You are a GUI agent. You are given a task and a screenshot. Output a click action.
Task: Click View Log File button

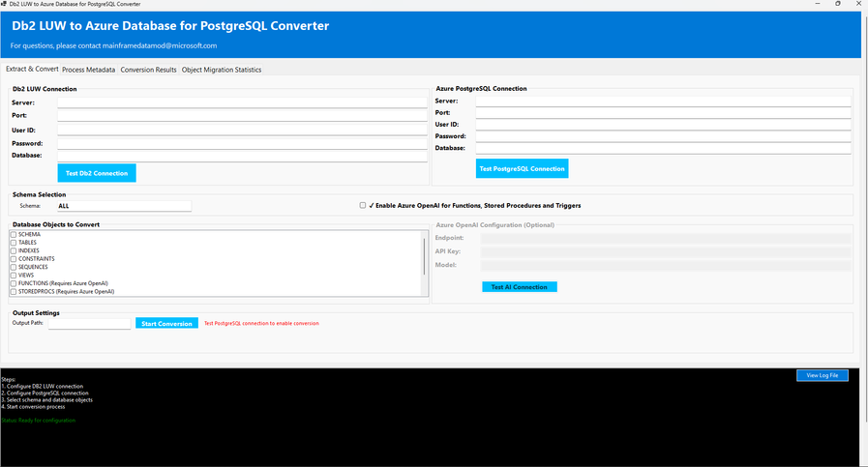click(x=823, y=376)
